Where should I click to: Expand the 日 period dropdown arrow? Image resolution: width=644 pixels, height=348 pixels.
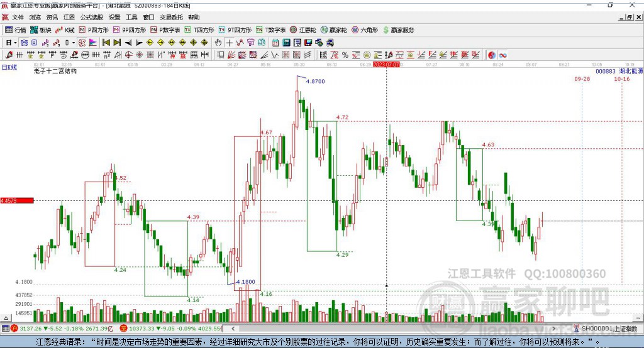point(15,43)
